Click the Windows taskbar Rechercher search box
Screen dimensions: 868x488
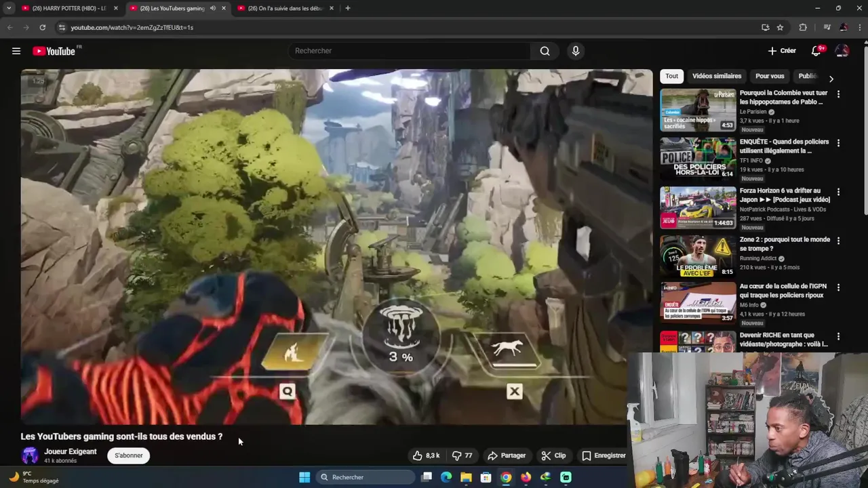(366, 477)
